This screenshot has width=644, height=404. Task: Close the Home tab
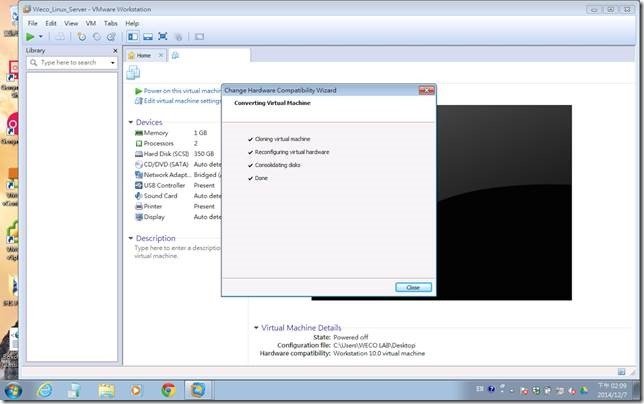tap(161, 55)
